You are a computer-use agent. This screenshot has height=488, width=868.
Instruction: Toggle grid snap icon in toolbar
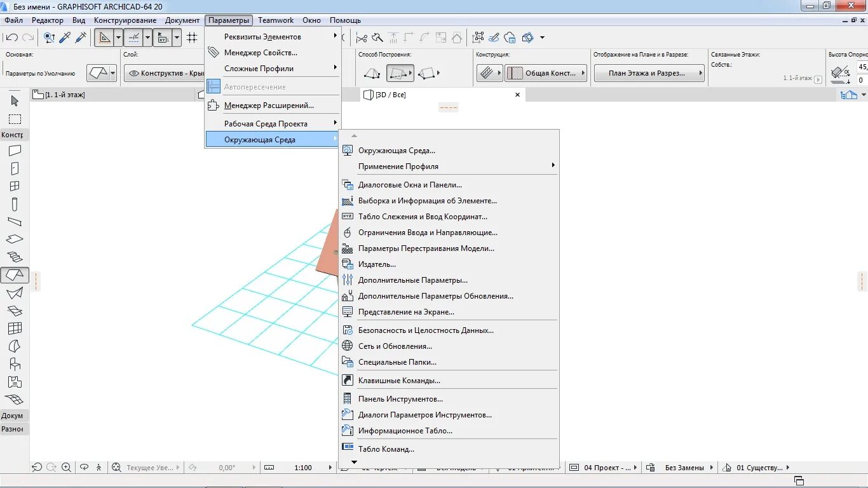(x=192, y=37)
